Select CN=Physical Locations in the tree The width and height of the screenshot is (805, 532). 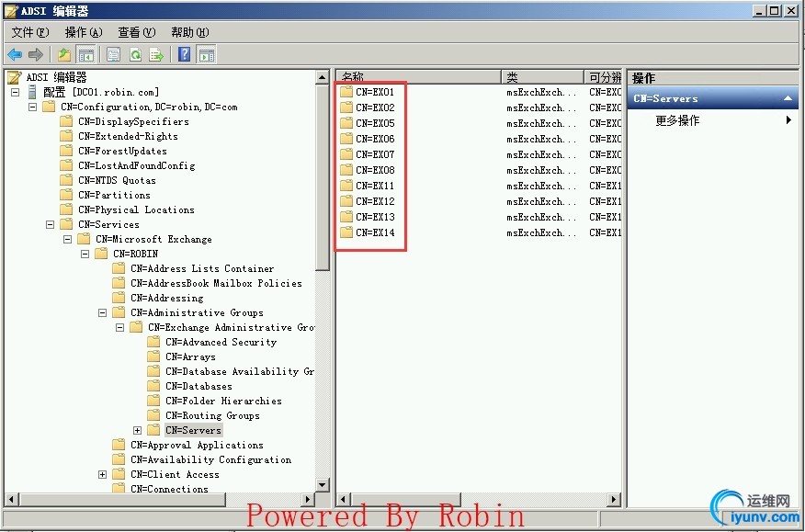point(136,209)
